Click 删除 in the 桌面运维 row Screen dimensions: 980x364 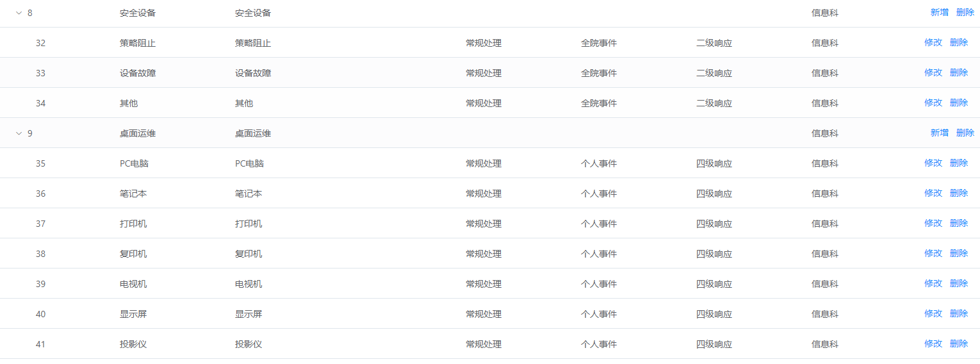pyautogui.click(x=965, y=133)
